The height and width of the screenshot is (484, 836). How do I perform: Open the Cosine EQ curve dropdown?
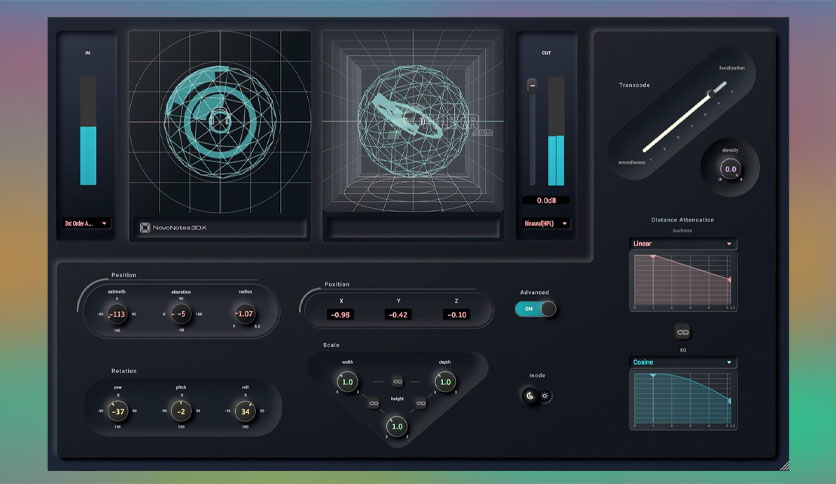pos(682,362)
